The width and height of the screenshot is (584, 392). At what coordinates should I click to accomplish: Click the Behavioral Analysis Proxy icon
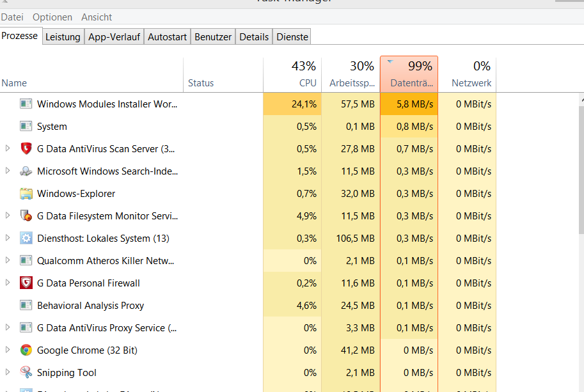click(x=26, y=305)
